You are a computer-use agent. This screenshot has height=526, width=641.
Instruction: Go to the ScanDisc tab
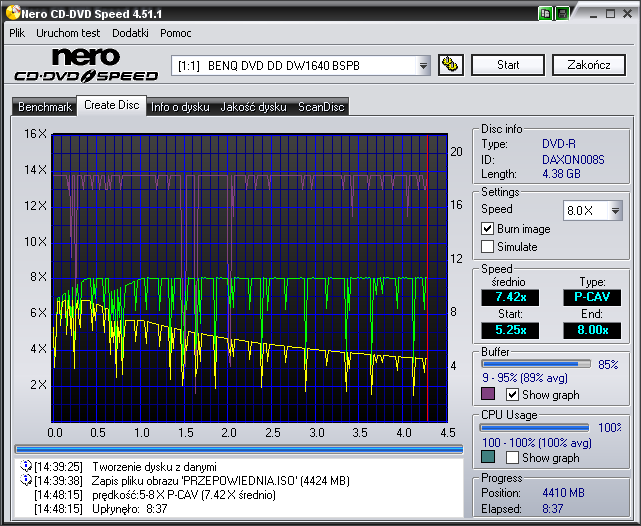point(321,107)
